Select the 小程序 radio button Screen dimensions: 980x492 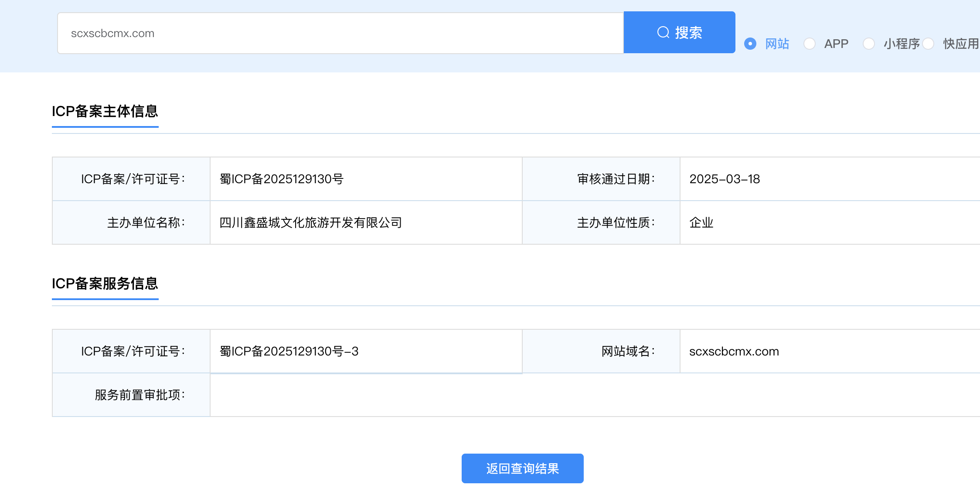tap(869, 44)
